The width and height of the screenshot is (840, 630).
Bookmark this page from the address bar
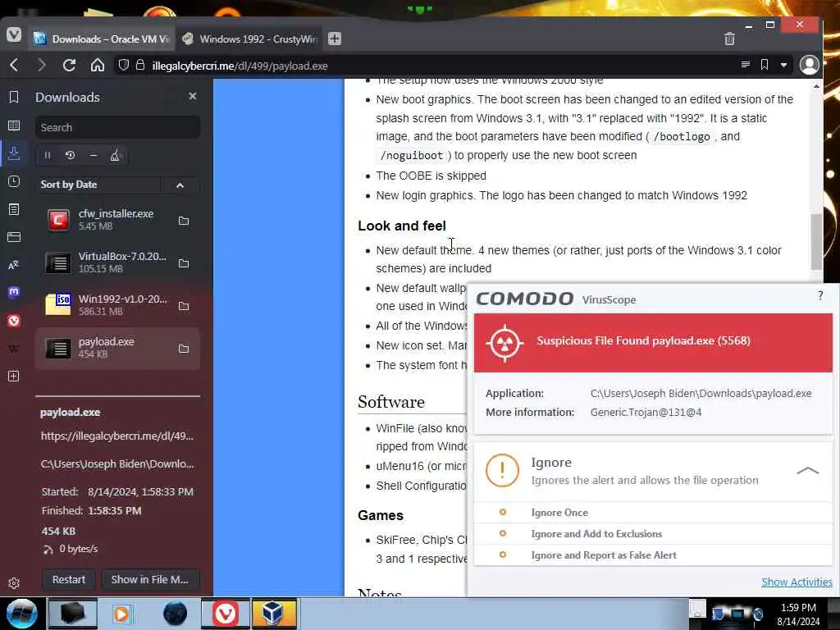(x=765, y=65)
